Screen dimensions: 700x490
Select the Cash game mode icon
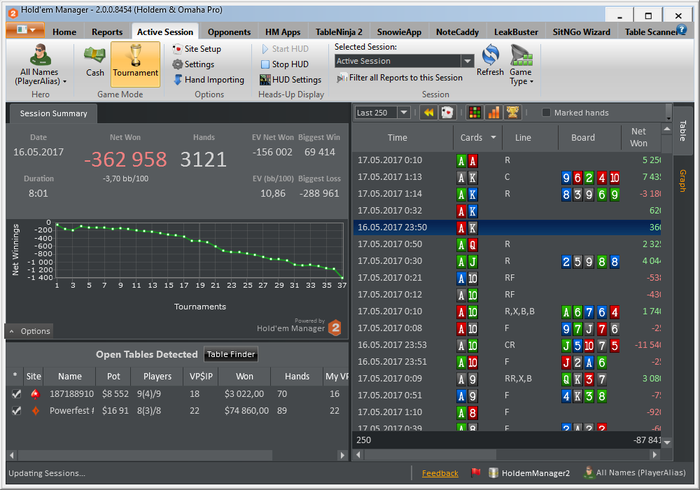pos(95,62)
